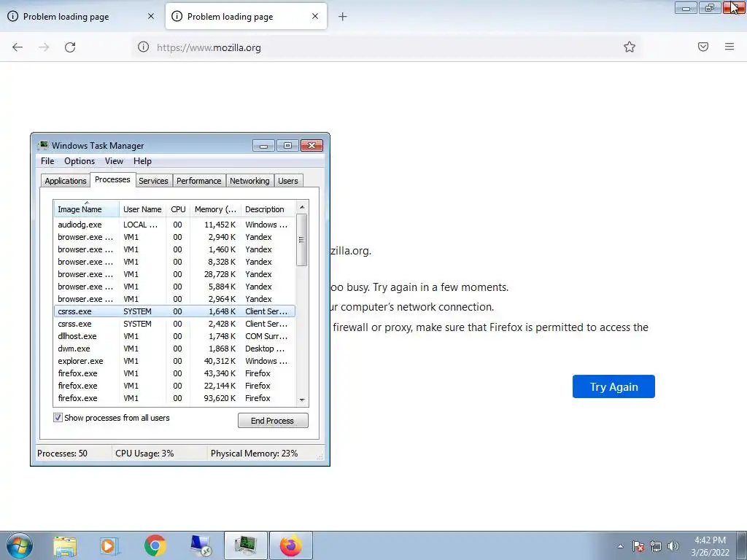The width and height of the screenshot is (747, 560).
Task: Select the dllhost.exe process
Action: [174, 335]
